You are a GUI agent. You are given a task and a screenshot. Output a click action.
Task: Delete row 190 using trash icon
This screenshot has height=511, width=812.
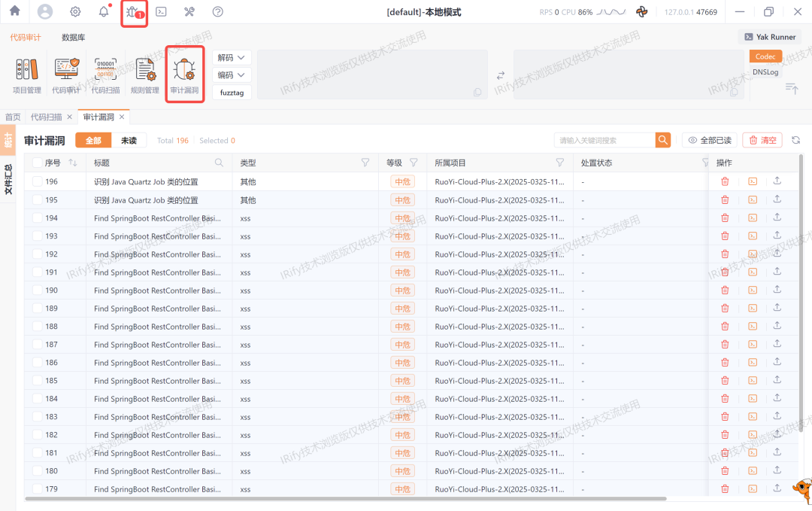[x=725, y=290]
